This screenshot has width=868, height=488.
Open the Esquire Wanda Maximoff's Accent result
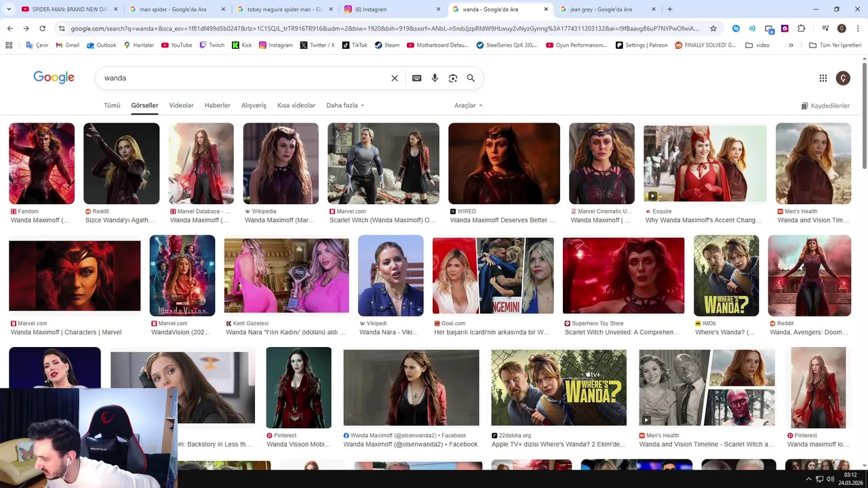(x=703, y=220)
